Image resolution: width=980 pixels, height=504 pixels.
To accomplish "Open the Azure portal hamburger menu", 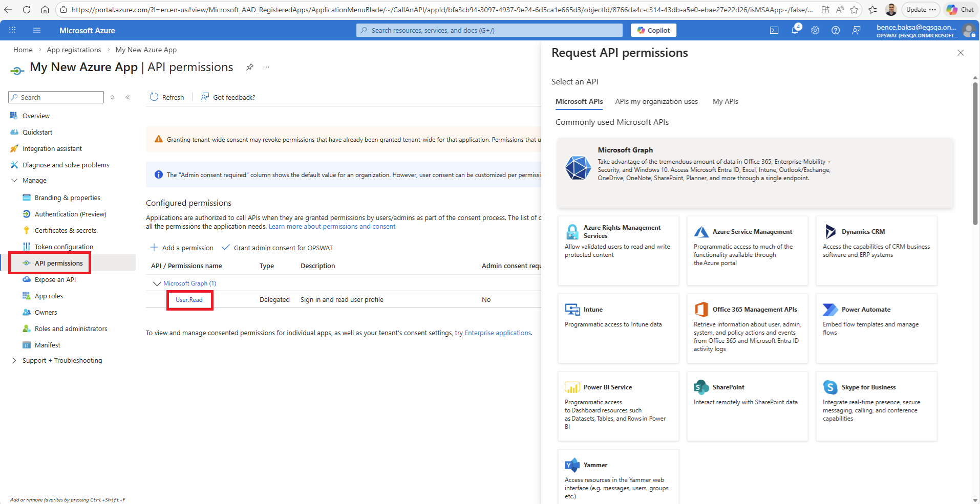I will pos(37,30).
